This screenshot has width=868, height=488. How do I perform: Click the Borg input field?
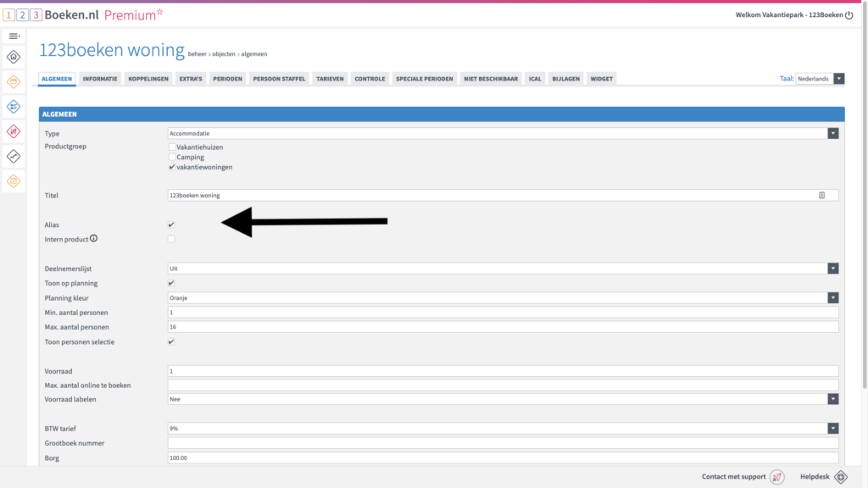point(504,457)
